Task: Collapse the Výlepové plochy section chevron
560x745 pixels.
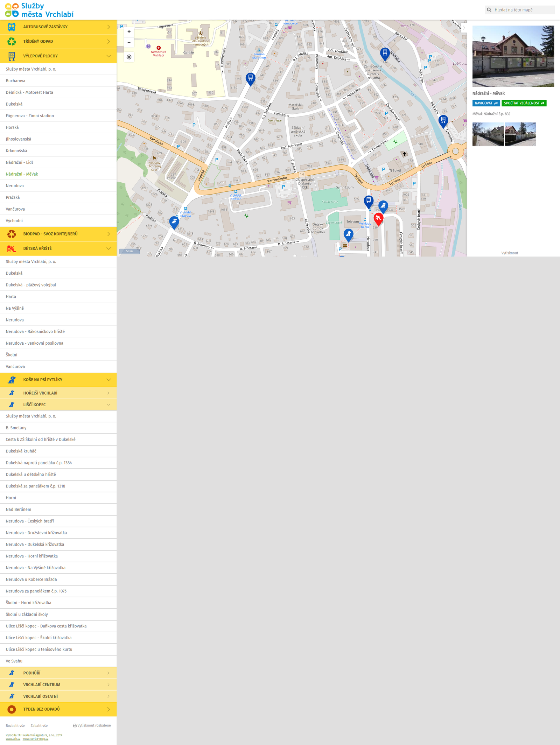Action: (108, 56)
